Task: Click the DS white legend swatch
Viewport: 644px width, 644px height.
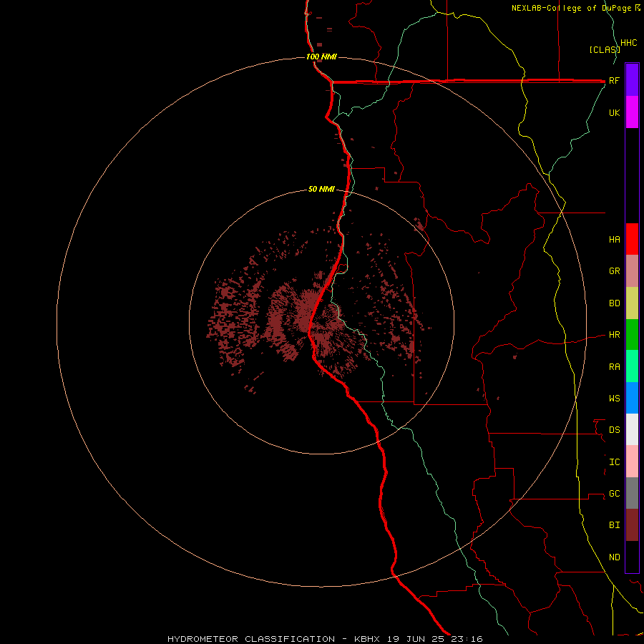Action: (x=632, y=429)
